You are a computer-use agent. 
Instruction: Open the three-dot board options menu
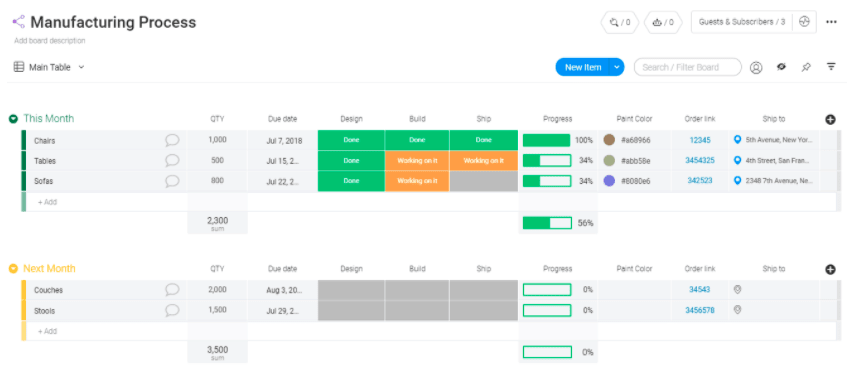point(831,22)
